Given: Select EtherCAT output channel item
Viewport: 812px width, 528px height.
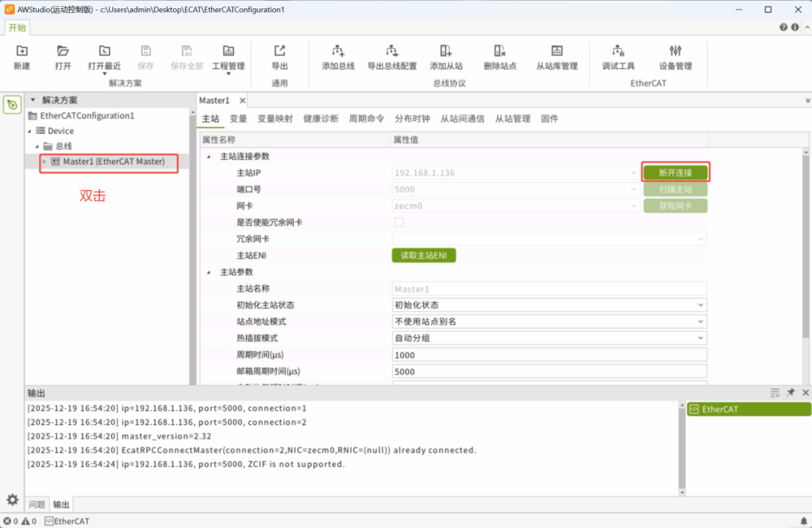Looking at the screenshot, I should 748,409.
